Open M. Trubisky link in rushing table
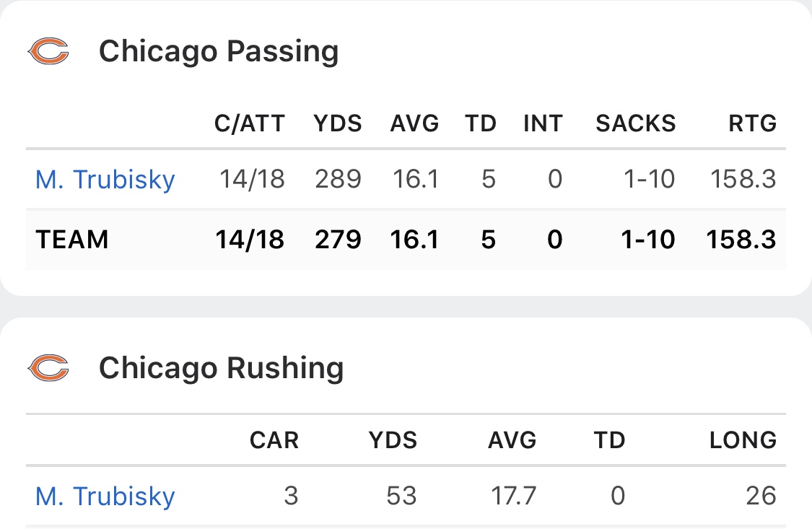812x529 pixels. [x=105, y=497]
